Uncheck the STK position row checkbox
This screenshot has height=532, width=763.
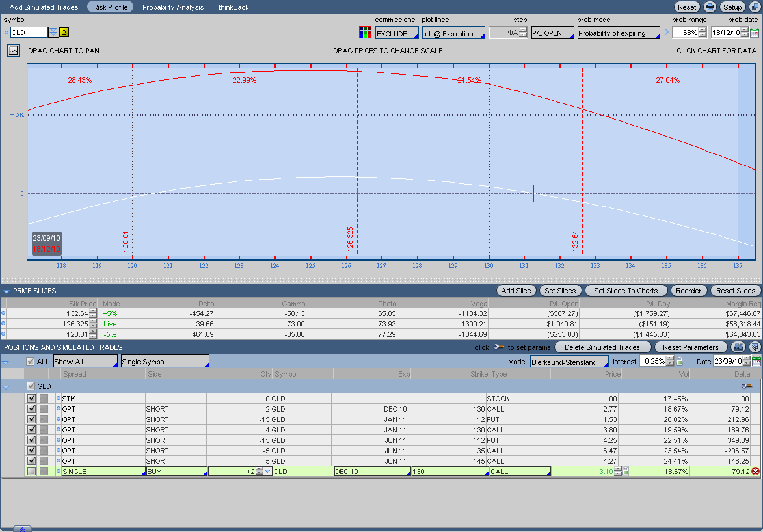tap(31, 399)
